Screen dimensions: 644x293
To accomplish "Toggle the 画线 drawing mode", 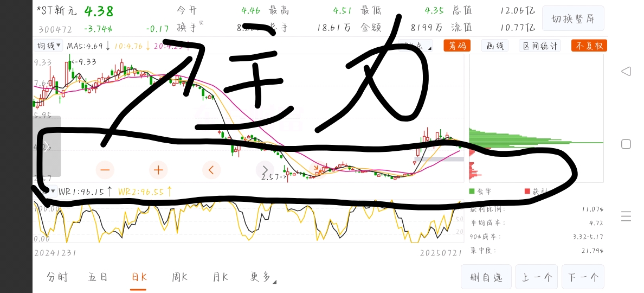I will tap(495, 46).
